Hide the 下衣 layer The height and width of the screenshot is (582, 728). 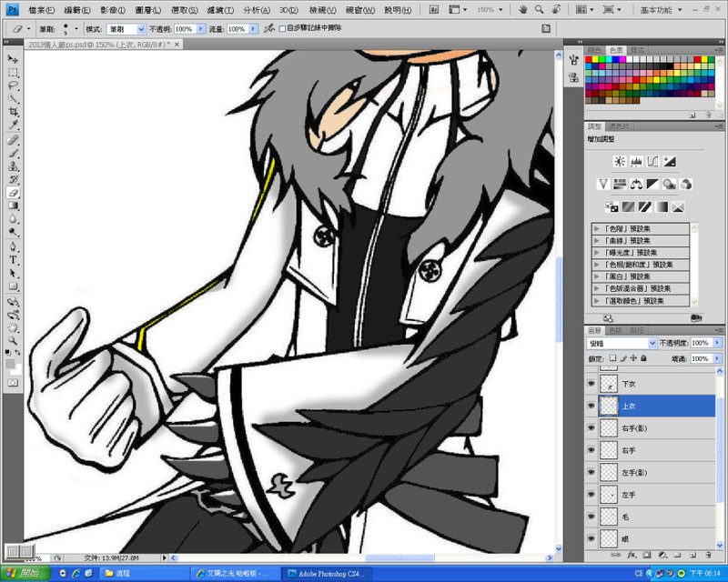tap(591, 384)
